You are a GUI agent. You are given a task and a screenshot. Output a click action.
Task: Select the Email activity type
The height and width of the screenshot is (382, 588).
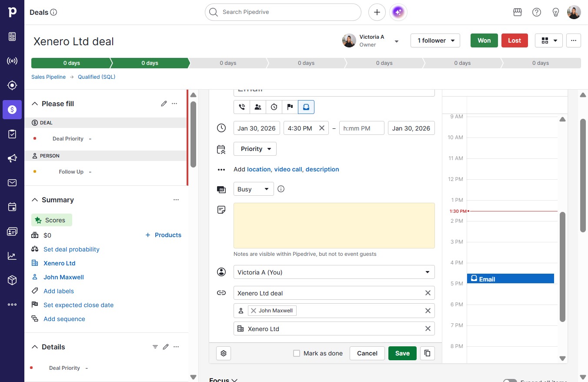306,107
